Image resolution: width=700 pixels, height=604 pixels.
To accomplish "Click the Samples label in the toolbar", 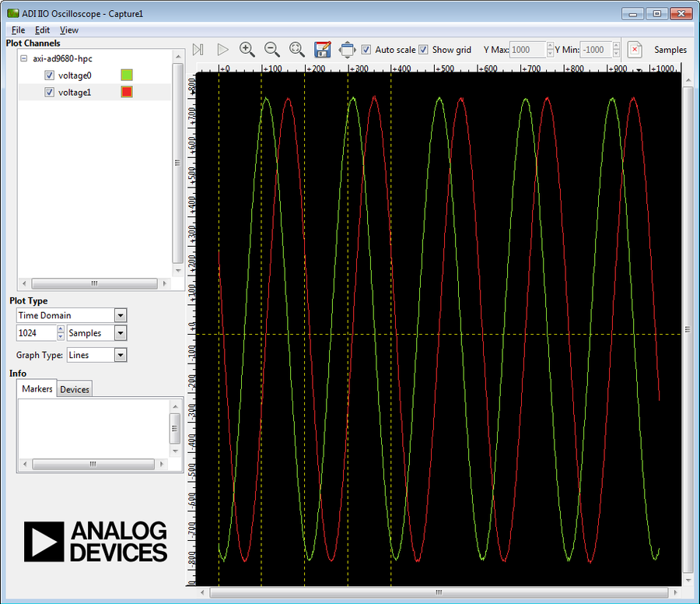I will [670, 50].
